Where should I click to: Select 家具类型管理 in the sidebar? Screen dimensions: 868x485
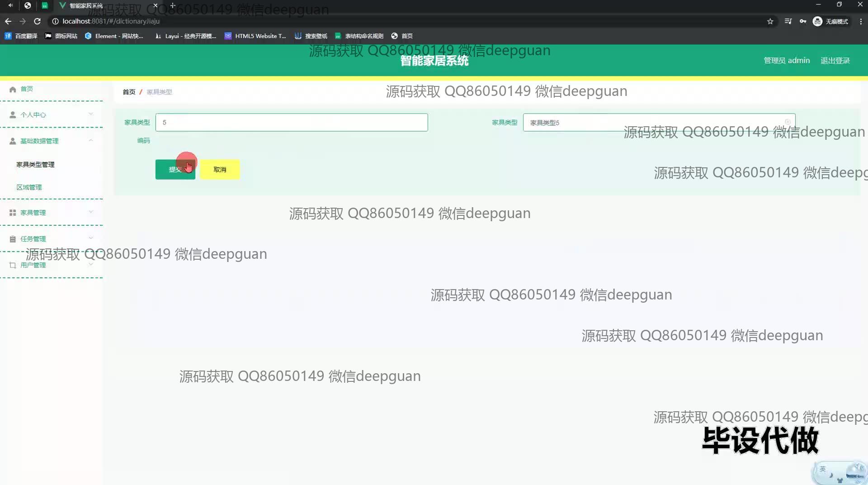[35, 164]
